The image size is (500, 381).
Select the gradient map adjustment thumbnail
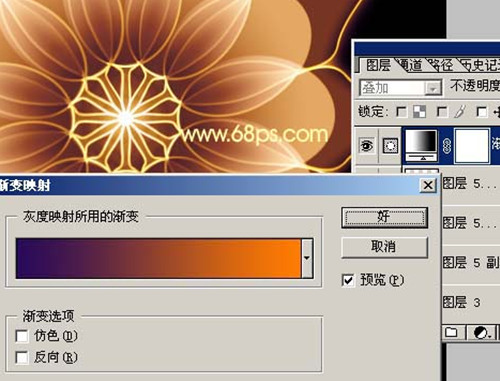(x=421, y=145)
